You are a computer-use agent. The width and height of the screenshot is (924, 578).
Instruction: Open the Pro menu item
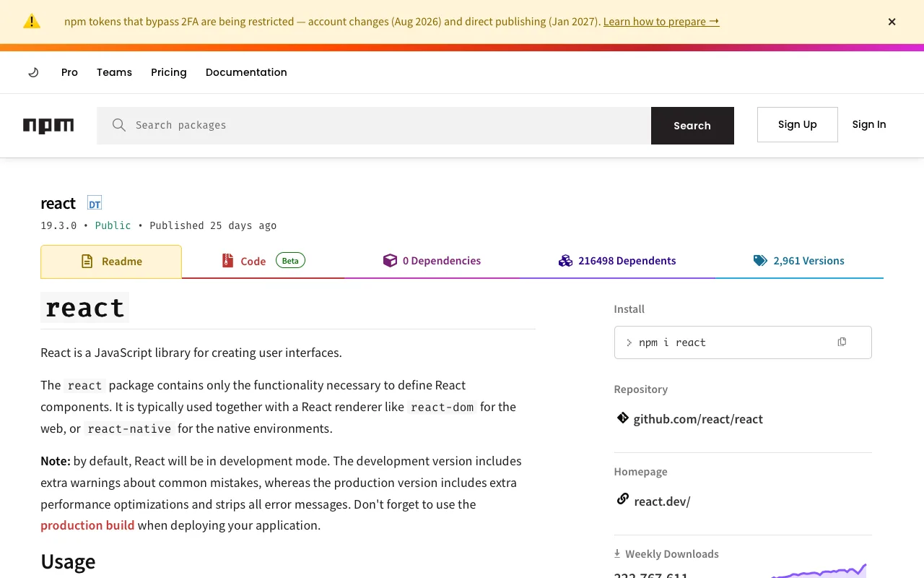(69, 72)
